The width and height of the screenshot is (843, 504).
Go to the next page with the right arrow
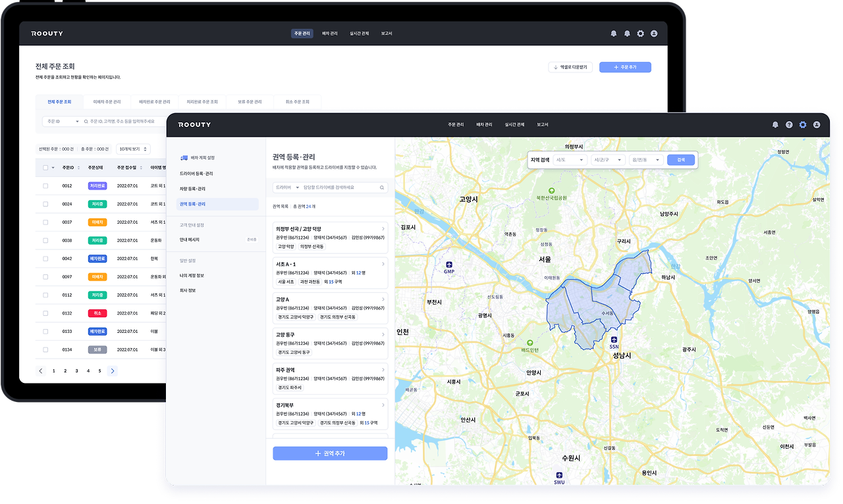[x=113, y=371]
